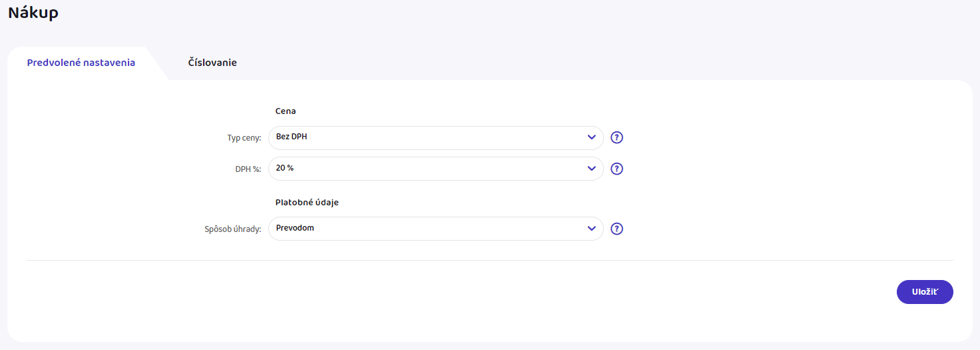Image resolution: width=980 pixels, height=350 pixels.
Task: Open the dropdown showing 'Prevodom'
Action: pyautogui.click(x=426, y=229)
